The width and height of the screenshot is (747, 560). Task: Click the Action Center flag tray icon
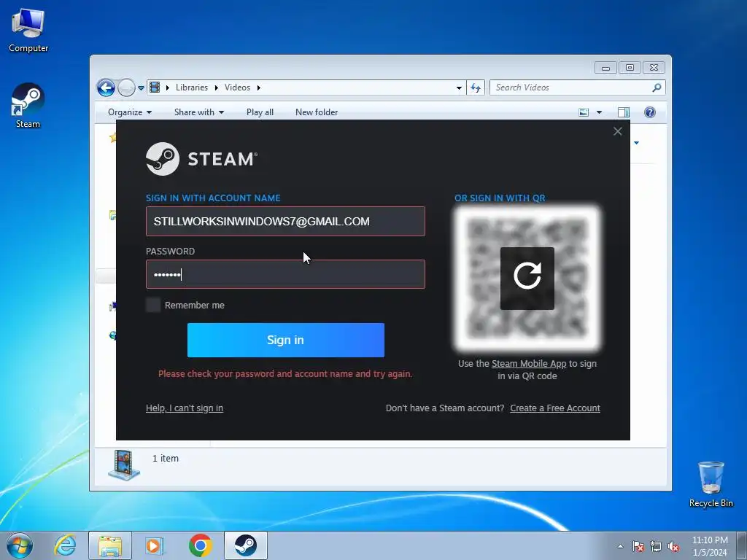coord(638,547)
